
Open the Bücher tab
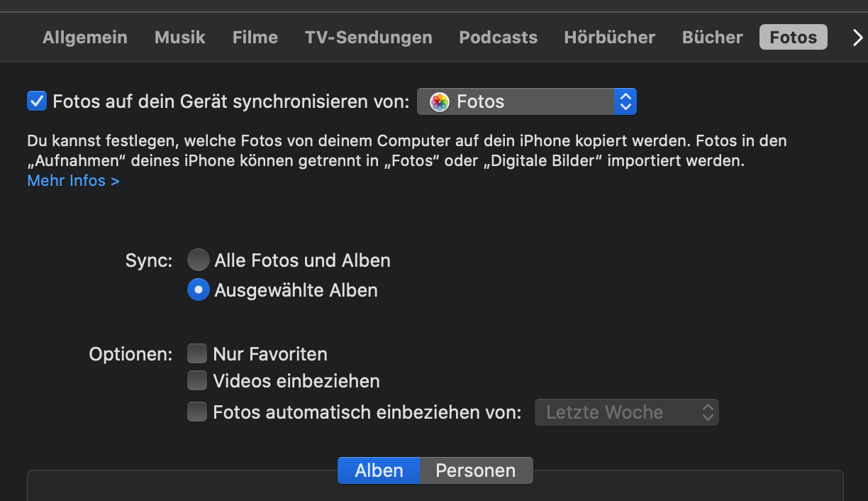pos(713,38)
